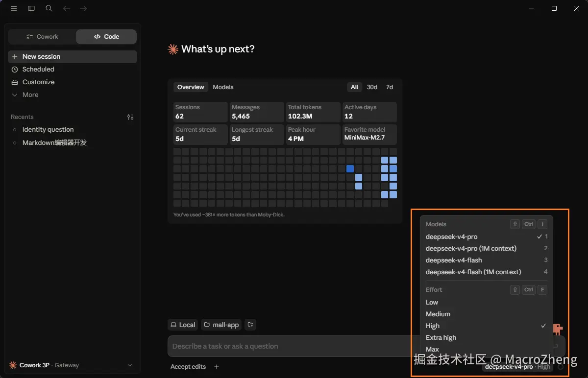Select the Models stats tab
Viewport: 588px width, 378px height.
pos(223,87)
